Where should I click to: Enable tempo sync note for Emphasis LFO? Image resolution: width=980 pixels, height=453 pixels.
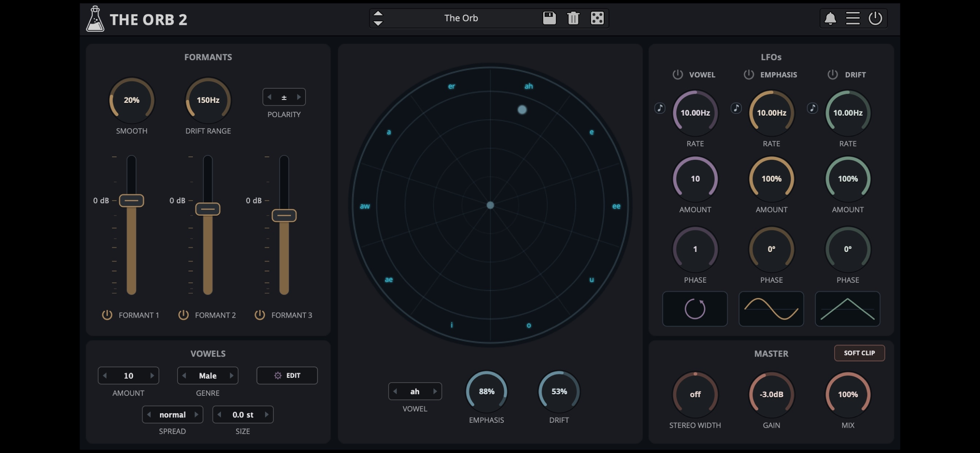coord(736,108)
